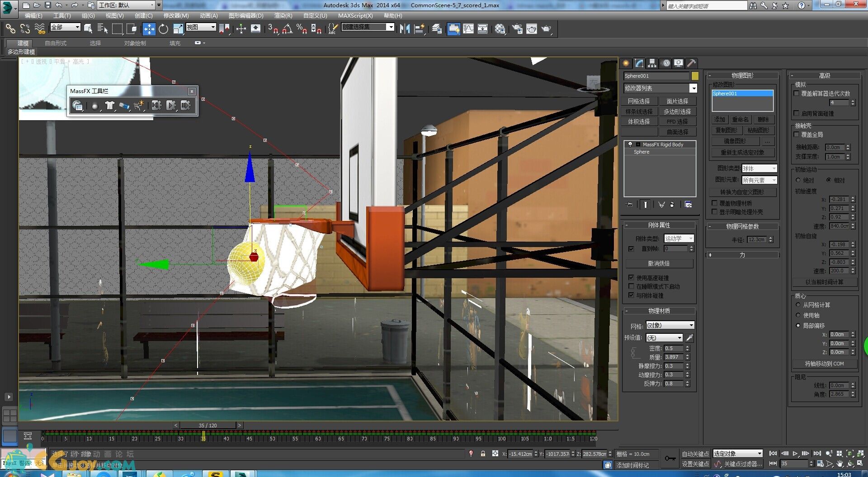The height and width of the screenshot is (477, 868).
Task: Toggle the Angle Snap button
Action: (x=287, y=29)
